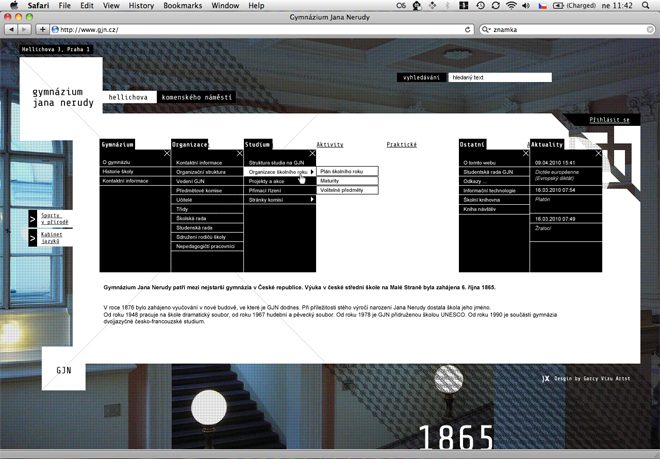Go back with Safari's back arrow
This screenshot has width=660, height=459.
[11, 29]
